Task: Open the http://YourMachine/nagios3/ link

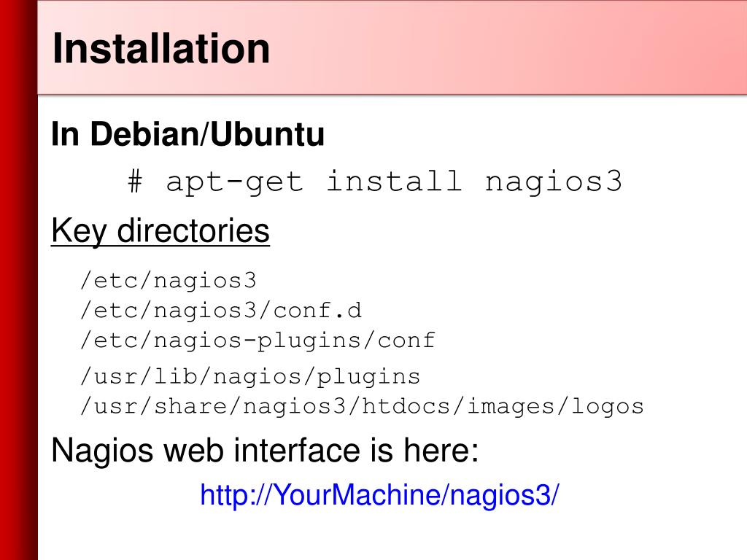Action: point(379,495)
